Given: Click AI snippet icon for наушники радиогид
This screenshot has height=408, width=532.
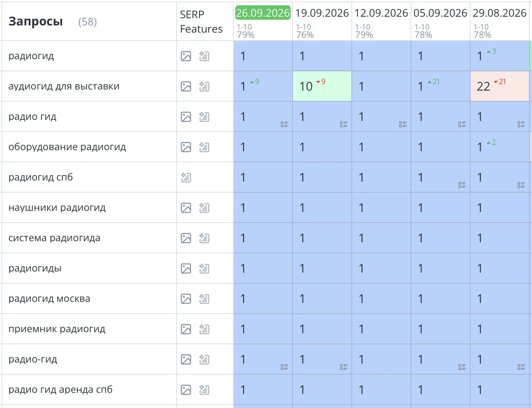Looking at the screenshot, I should pos(204,208).
